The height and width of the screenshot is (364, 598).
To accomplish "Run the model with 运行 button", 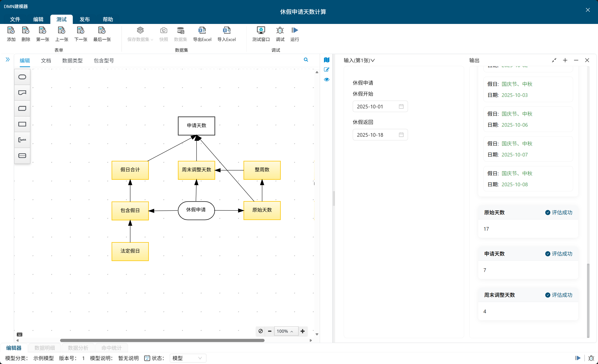I will pyautogui.click(x=295, y=31).
